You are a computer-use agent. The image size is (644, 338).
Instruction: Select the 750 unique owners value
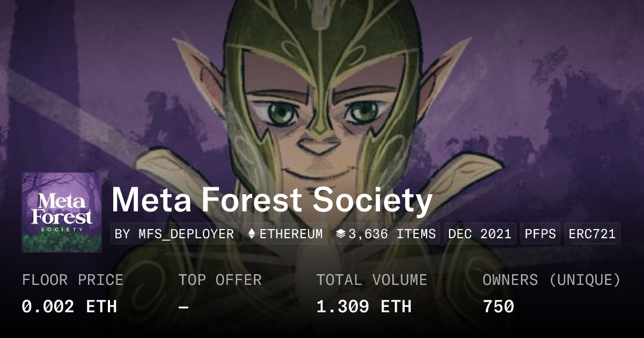pos(499,306)
